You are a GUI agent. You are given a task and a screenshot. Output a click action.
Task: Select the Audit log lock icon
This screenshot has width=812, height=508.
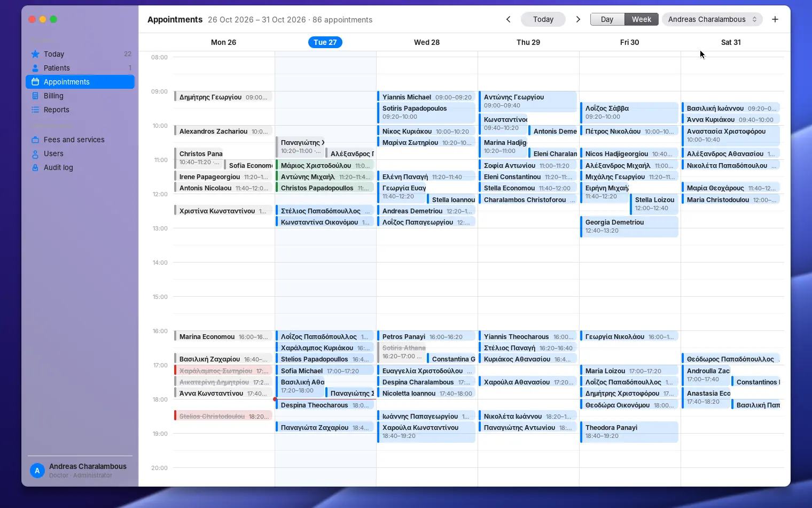coord(35,167)
